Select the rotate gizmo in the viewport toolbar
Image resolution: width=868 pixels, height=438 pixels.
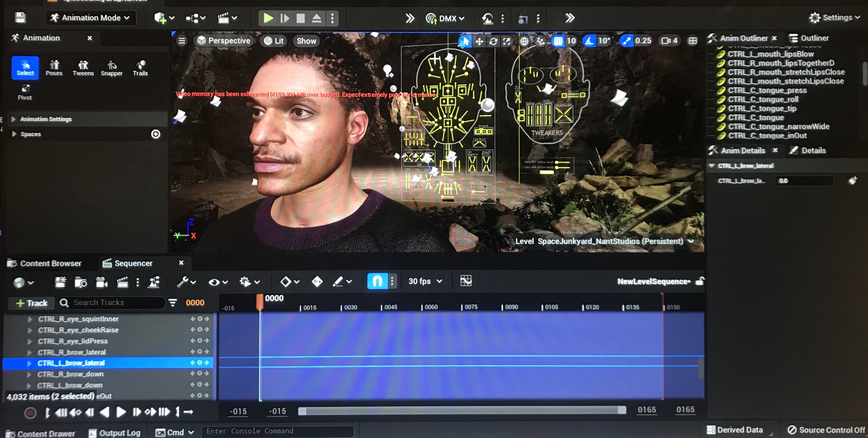[x=493, y=41]
